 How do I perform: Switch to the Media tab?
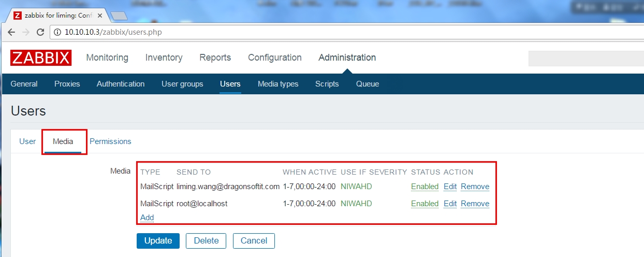[x=63, y=141]
